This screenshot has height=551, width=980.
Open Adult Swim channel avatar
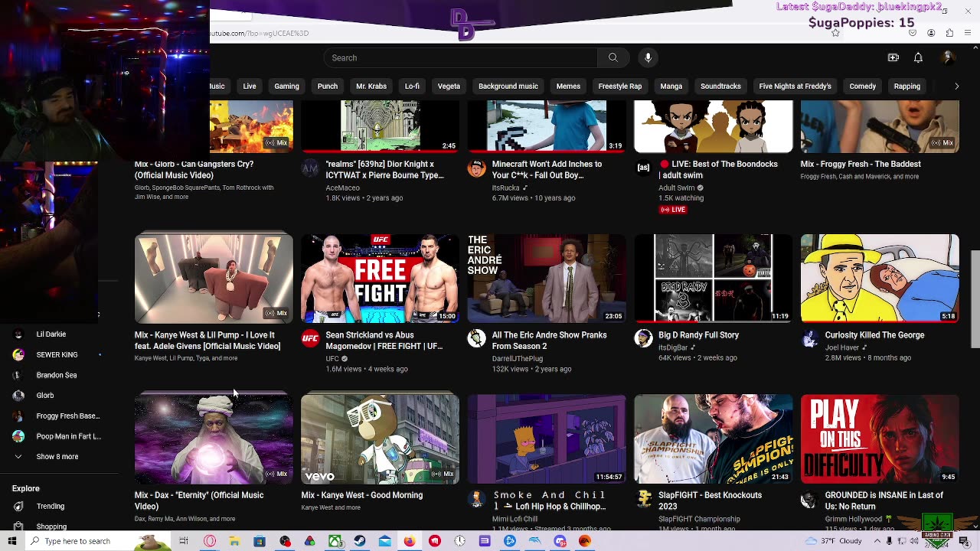(643, 168)
